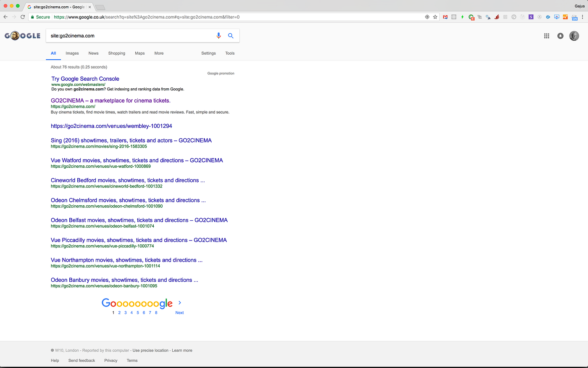Open Google notifications bell
Viewport: 588px width, 368px height.
(x=560, y=36)
